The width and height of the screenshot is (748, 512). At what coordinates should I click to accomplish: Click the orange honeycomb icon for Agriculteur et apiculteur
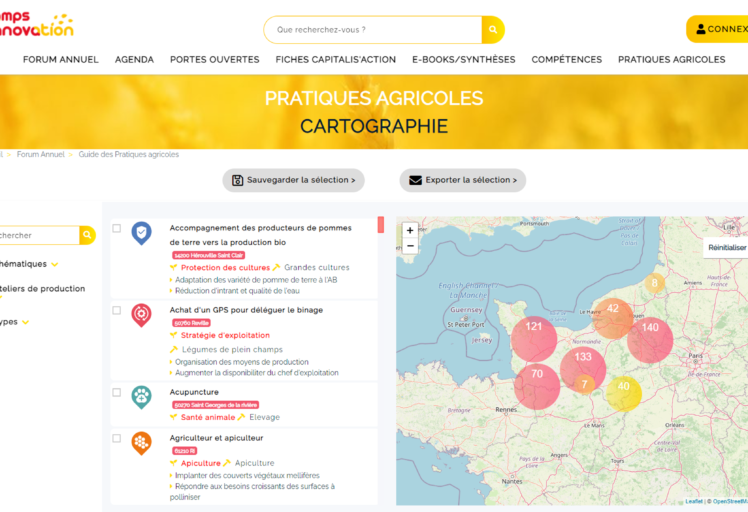(142, 443)
